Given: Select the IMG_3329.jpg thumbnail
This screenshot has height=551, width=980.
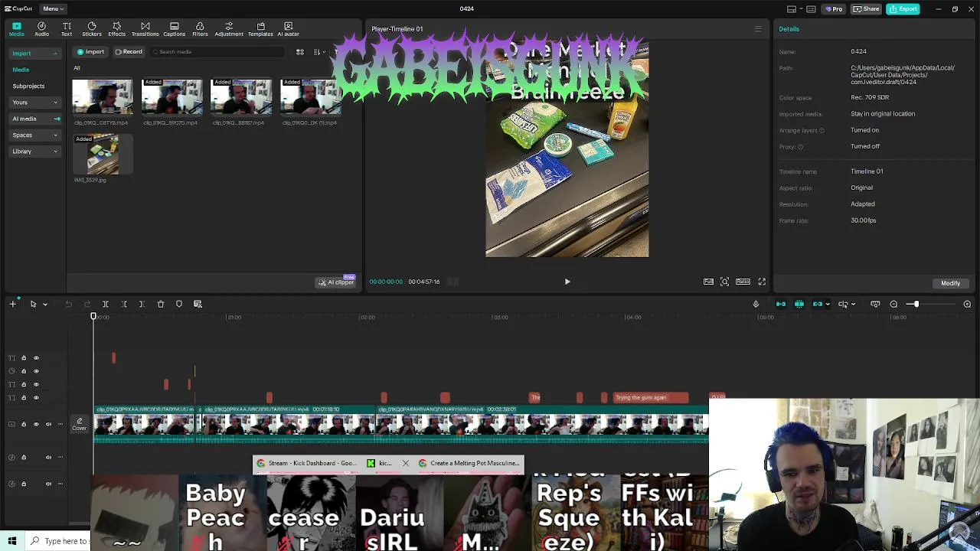Looking at the screenshot, I should coord(103,155).
